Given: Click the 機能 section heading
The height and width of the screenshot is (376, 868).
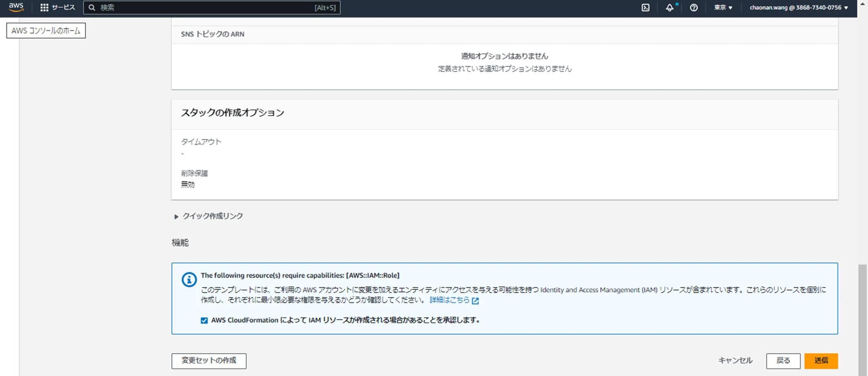Looking at the screenshot, I should 180,243.
